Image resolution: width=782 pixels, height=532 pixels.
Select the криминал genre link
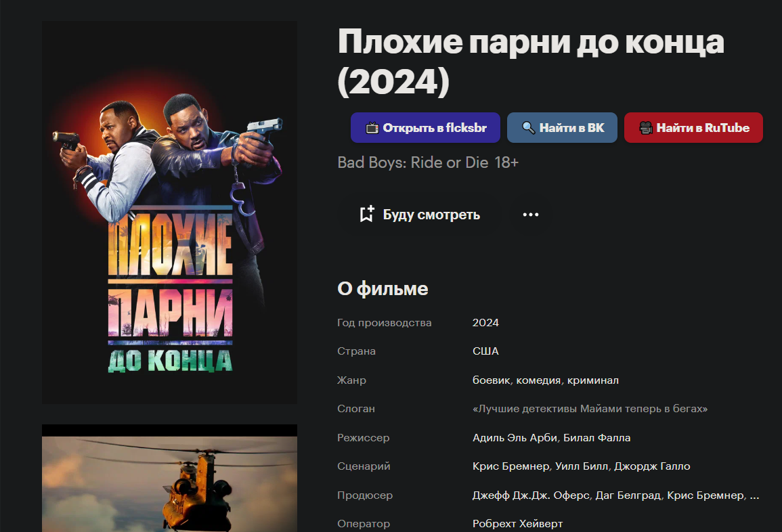593,380
